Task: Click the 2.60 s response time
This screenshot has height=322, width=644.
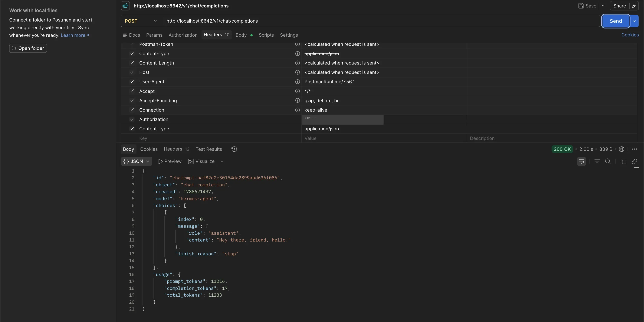Action: pyautogui.click(x=586, y=149)
